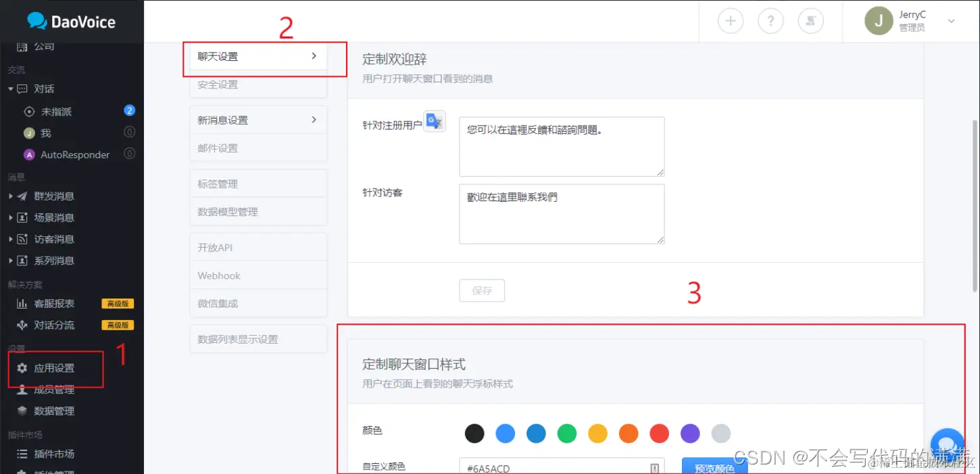980x474 pixels.
Task: Switch to 安全设置
Action: pyautogui.click(x=218, y=84)
